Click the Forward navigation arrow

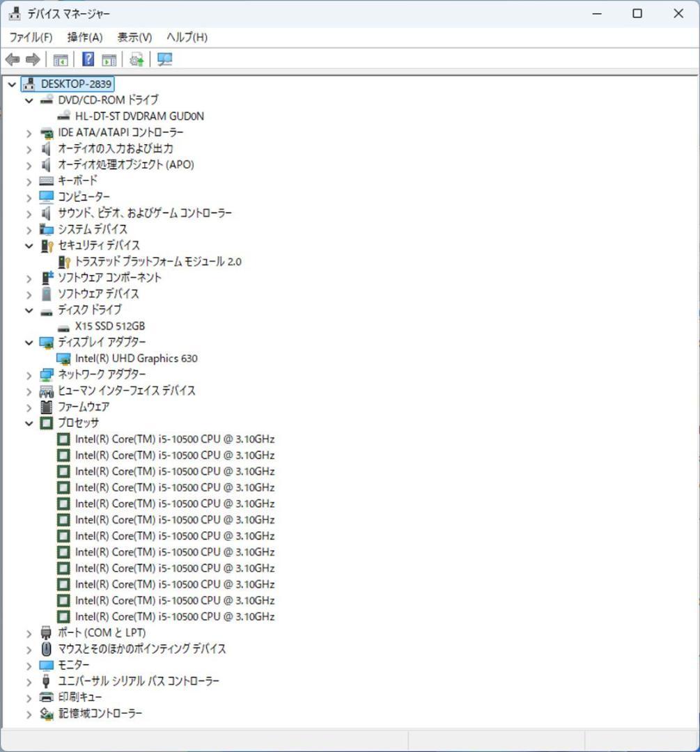pyautogui.click(x=32, y=59)
